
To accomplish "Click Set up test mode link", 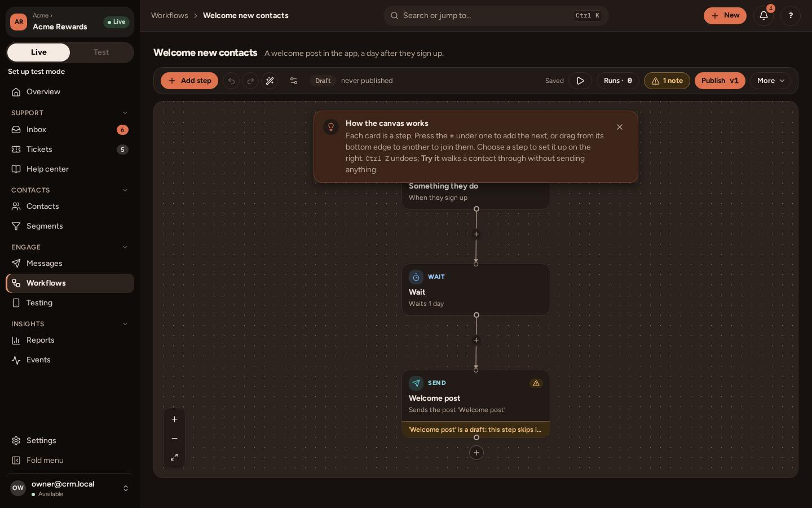I will [37, 72].
